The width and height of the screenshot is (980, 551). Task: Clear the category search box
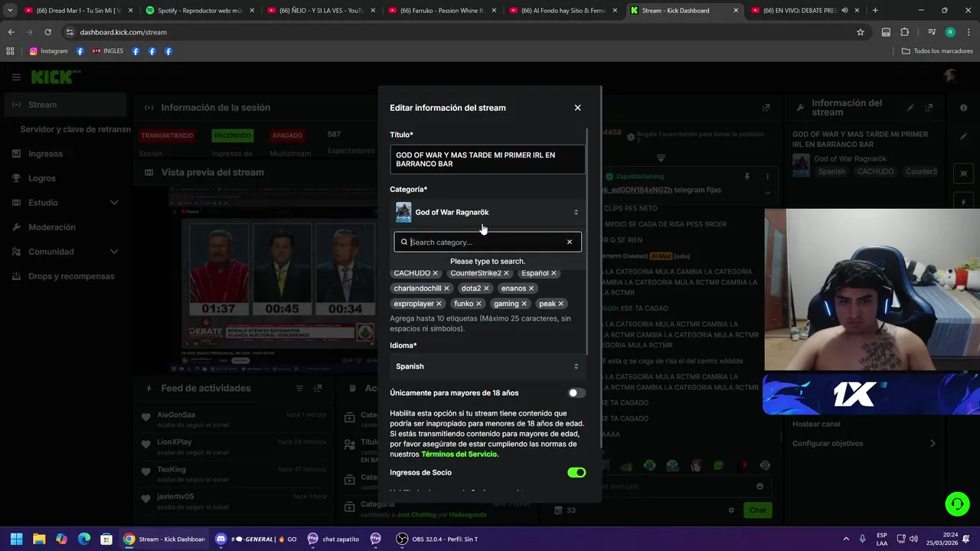570,242
